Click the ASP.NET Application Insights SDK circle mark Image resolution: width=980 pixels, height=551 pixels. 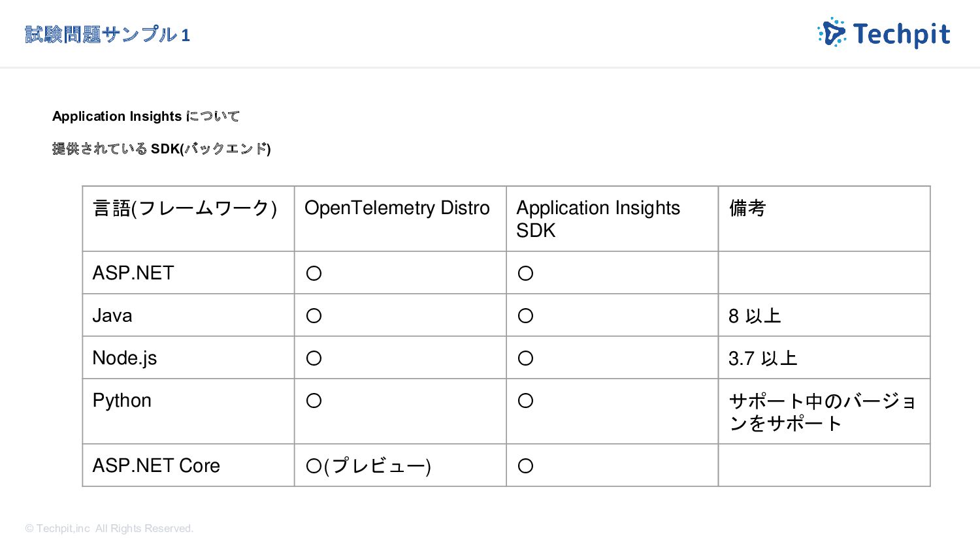coord(526,274)
